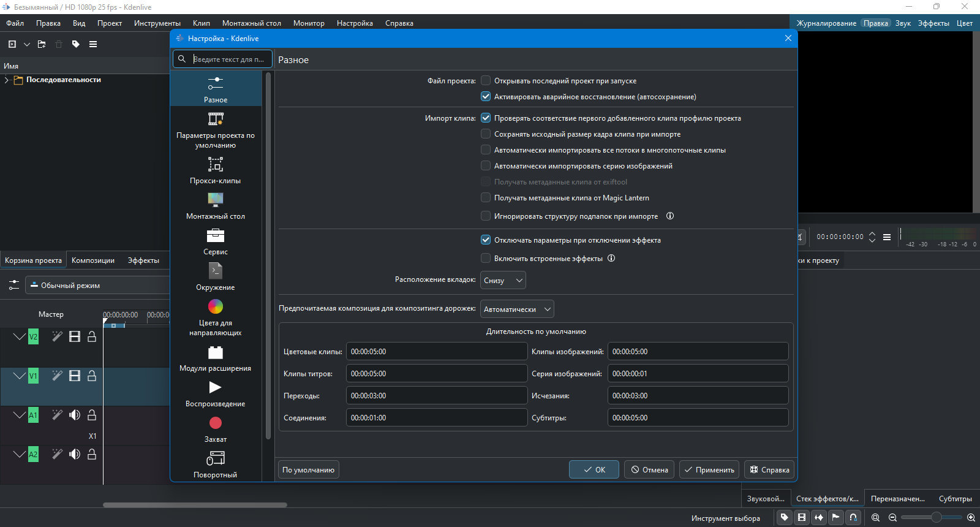This screenshot has width=980, height=527.
Task: Open Монтажный стол settings page
Action: 216,206
